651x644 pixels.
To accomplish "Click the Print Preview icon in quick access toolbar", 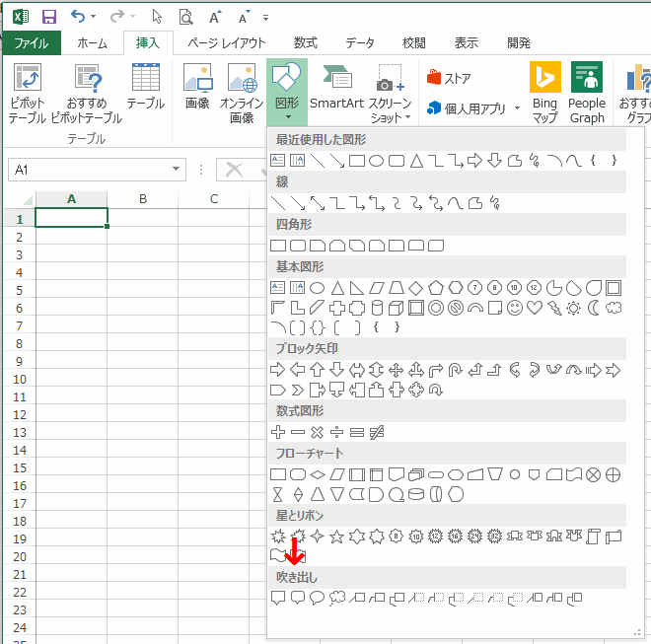I will tap(186, 18).
